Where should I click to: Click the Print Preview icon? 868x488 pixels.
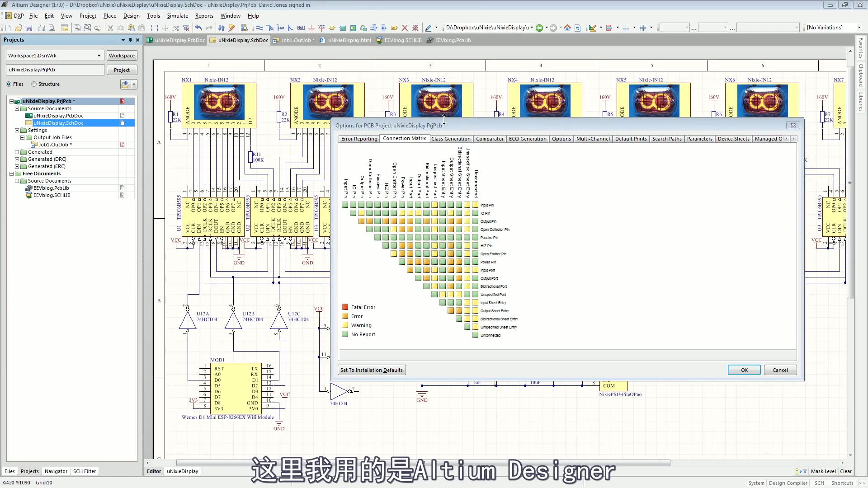(x=52, y=28)
